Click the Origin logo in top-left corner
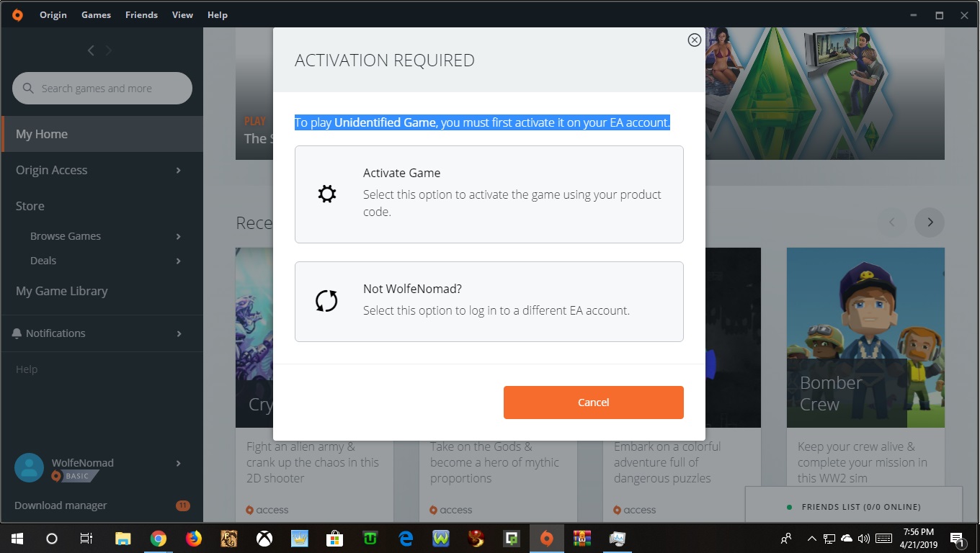Viewport: 980px width, 553px height. pyautogui.click(x=17, y=14)
